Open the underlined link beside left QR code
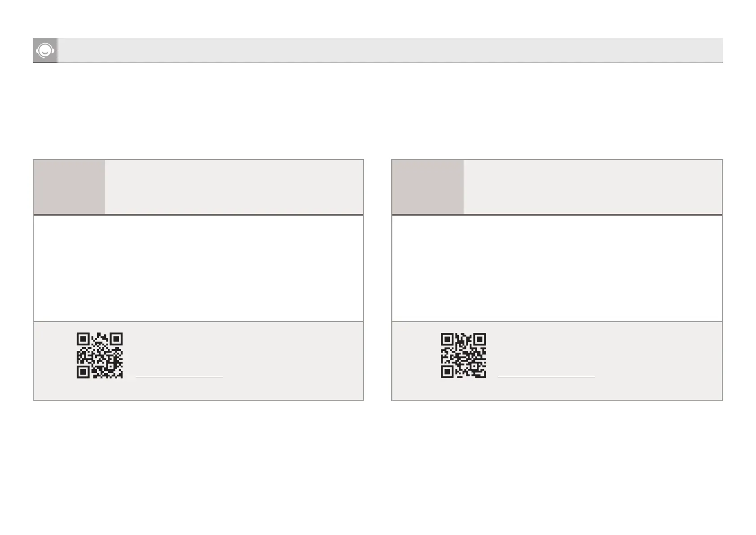756x535 pixels. pyautogui.click(x=179, y=376)
